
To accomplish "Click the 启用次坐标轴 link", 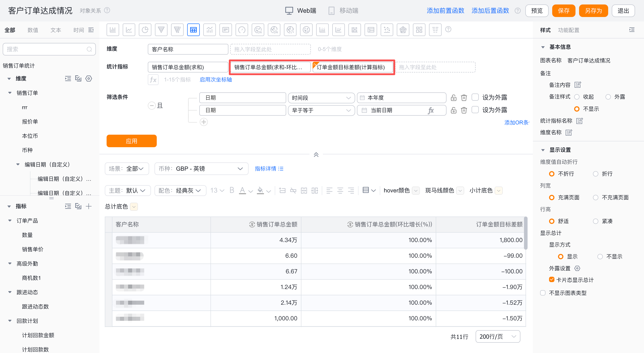I will pos(215,80).
